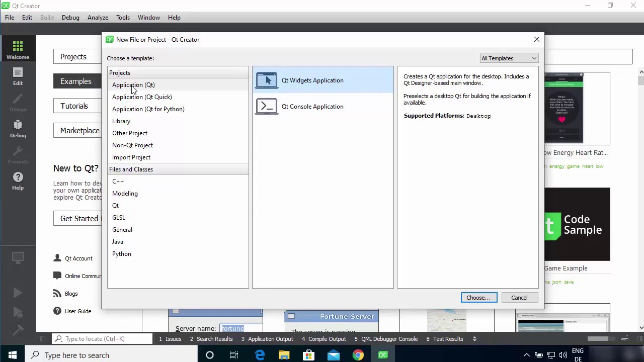Click Windows taskbar search box

(x=111, y=355)
